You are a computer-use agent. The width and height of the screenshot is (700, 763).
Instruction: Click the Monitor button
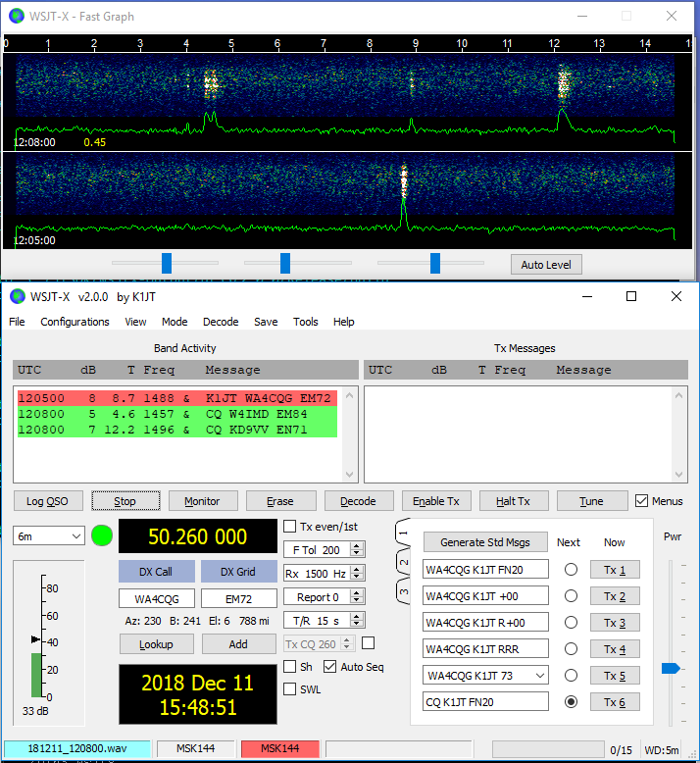203,501
